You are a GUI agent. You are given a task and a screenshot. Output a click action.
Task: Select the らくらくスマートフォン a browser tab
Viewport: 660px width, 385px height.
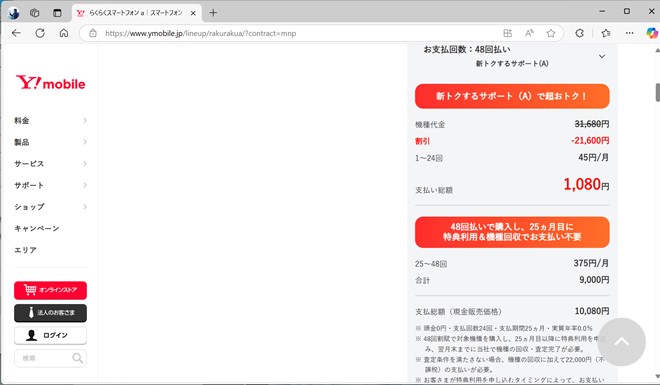tap(137, 13)
